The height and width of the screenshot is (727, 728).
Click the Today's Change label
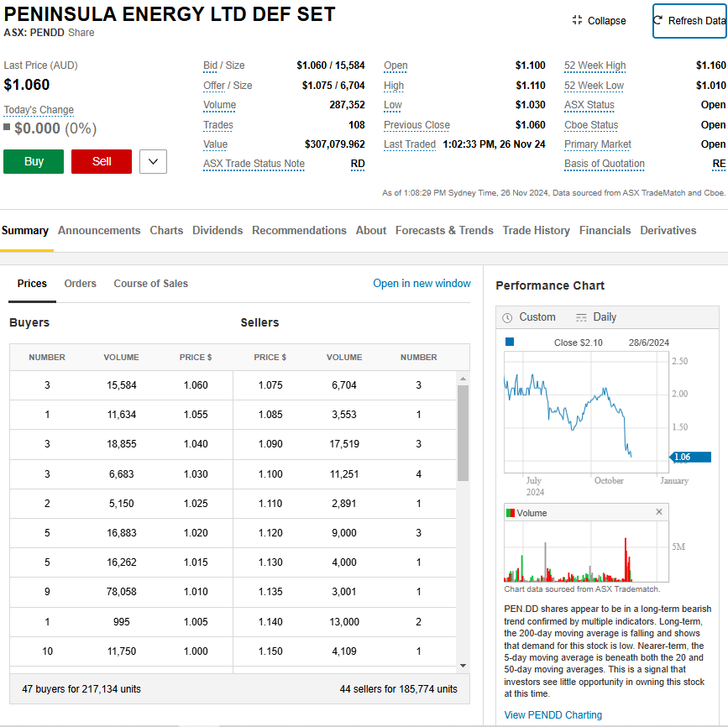39,110
